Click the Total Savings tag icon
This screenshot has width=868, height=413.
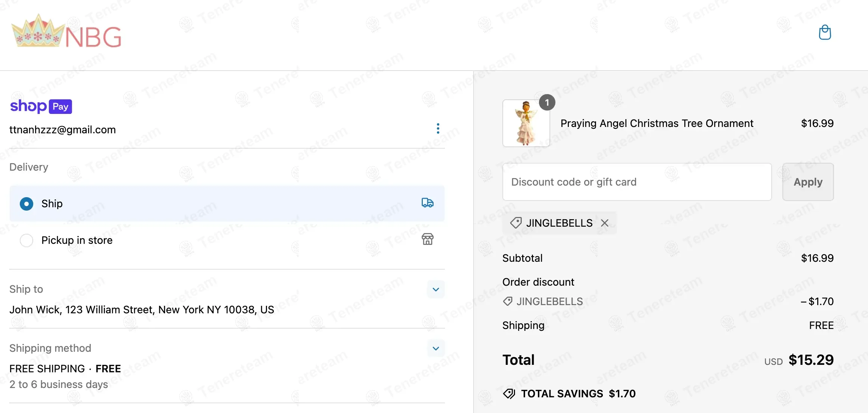509,394
